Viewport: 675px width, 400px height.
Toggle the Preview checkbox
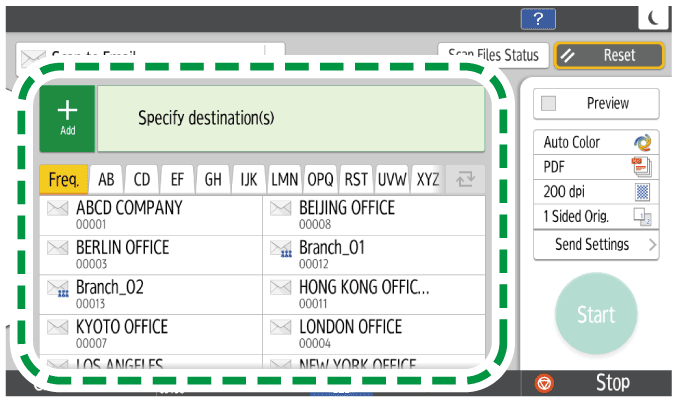point(548,103)
